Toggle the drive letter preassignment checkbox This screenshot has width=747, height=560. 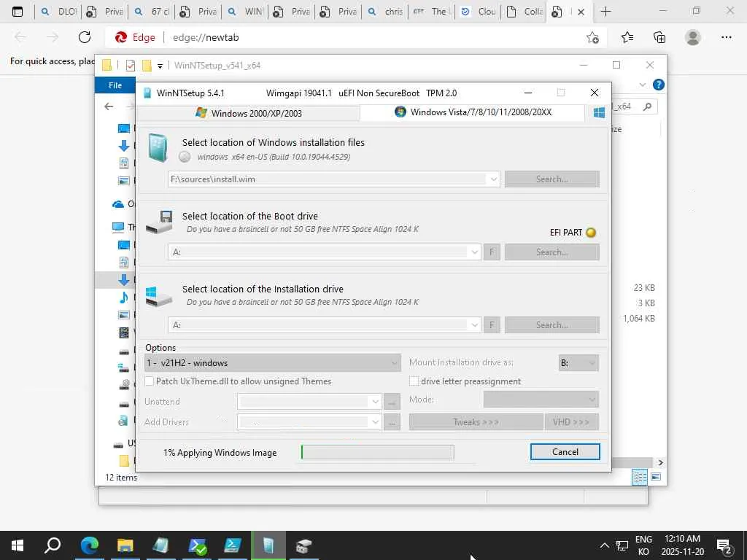414,381
